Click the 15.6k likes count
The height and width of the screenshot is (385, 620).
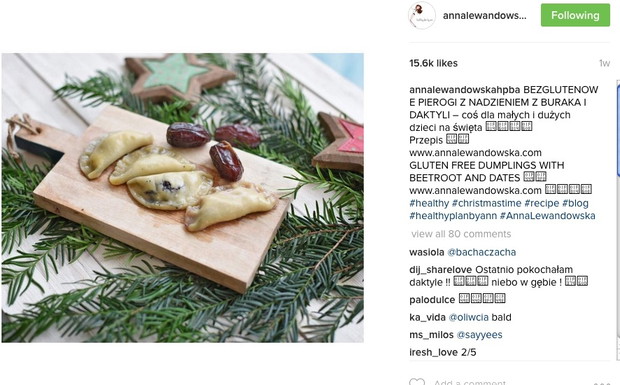433,63
